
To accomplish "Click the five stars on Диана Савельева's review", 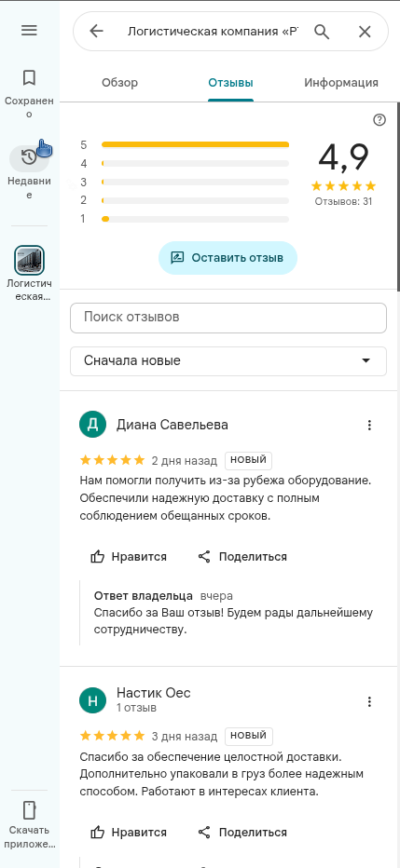I will coord(113,460).
